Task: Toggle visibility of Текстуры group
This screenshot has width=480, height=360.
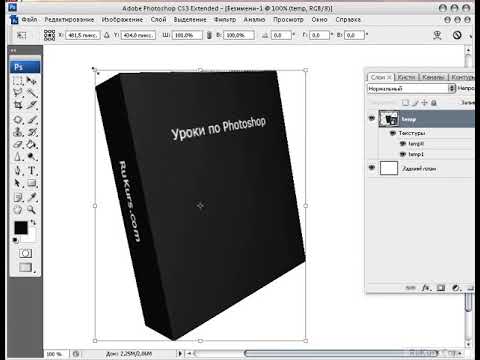Action: (x=393, y=133)
